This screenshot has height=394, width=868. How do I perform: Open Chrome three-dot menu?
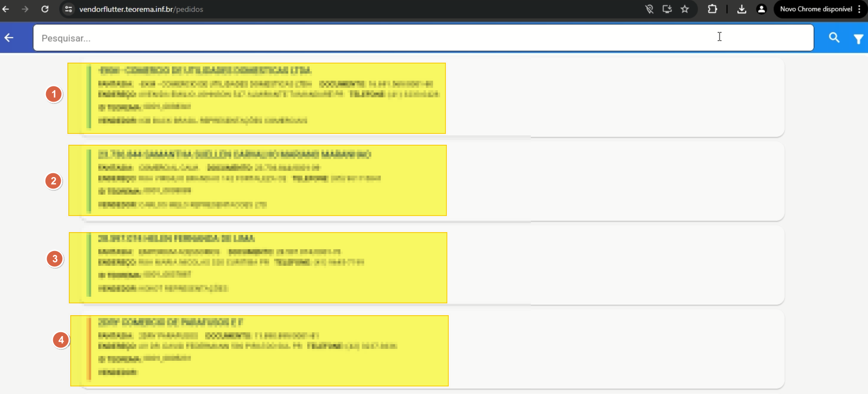pos(859,9)
